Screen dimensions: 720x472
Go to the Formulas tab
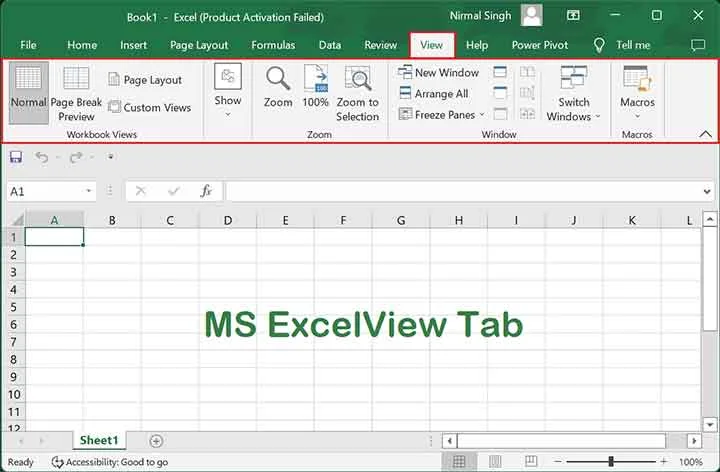(x=273, y=45)
